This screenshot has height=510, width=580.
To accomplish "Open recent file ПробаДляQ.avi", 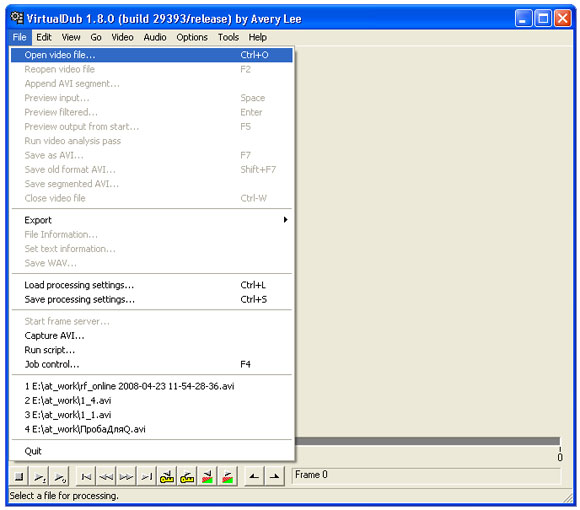I will click(x=152, y=429).
